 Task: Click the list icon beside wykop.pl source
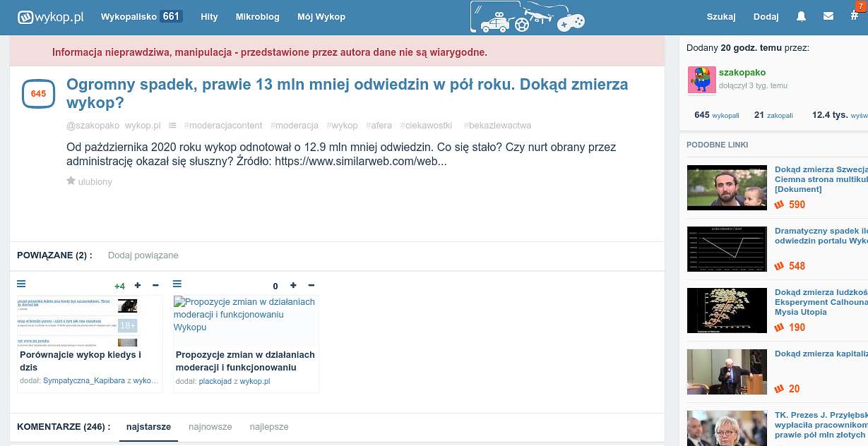[172, 126]
